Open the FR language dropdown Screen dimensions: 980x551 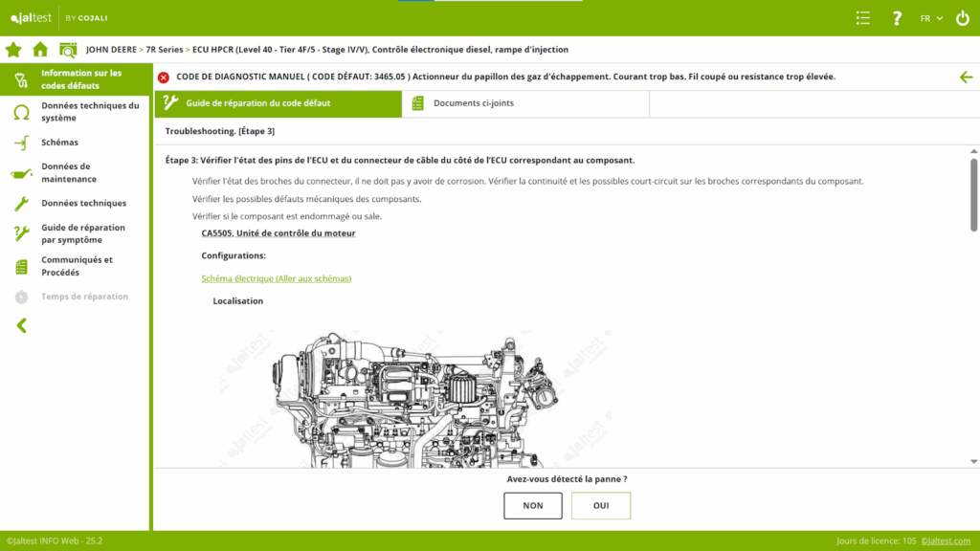pyautogui.click(x=931, y=18)
